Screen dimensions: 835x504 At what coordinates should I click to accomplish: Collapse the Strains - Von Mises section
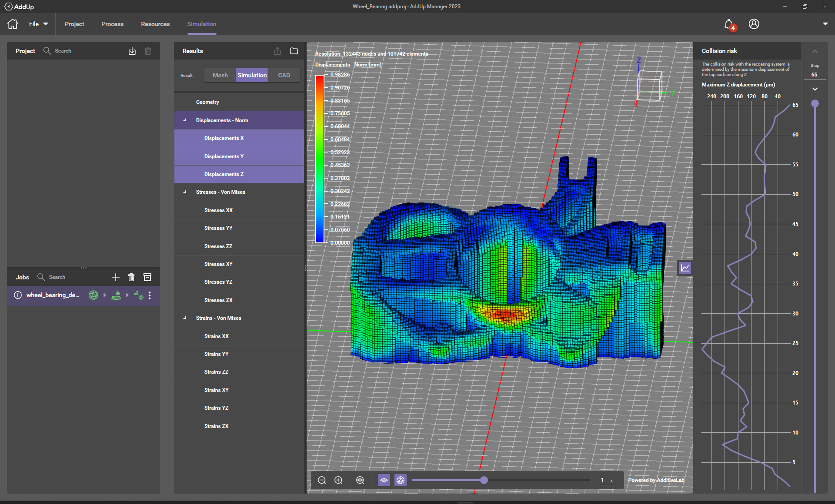(x=184, y=318)
